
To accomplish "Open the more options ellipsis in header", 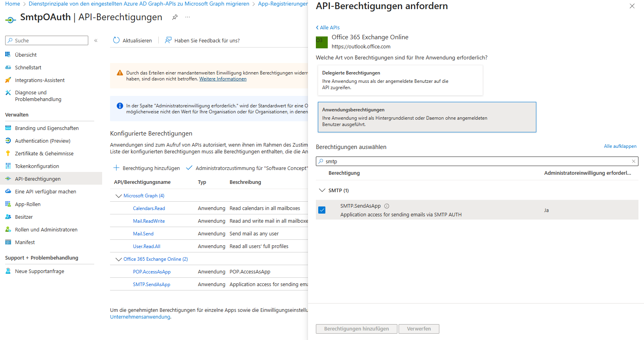I will 188,17.
